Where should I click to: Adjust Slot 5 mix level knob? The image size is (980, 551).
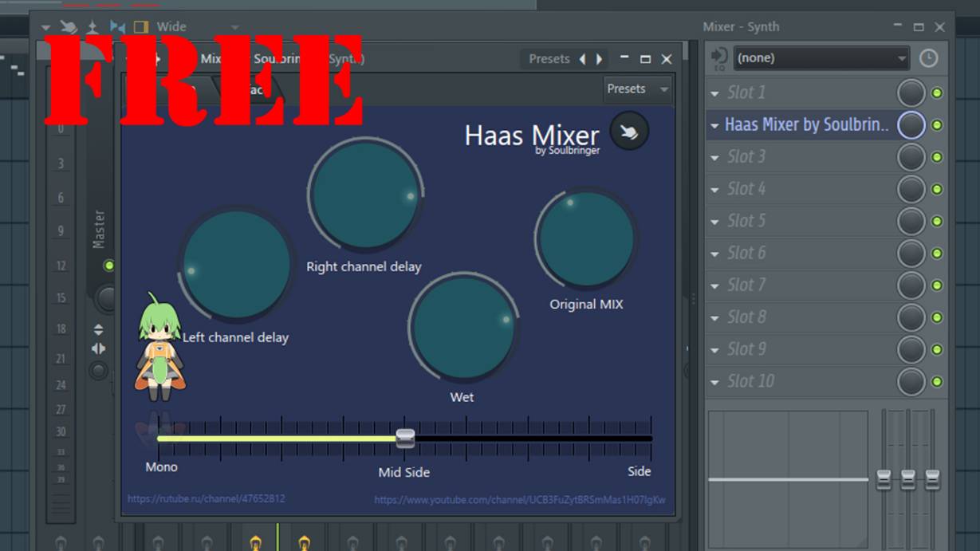911,222
